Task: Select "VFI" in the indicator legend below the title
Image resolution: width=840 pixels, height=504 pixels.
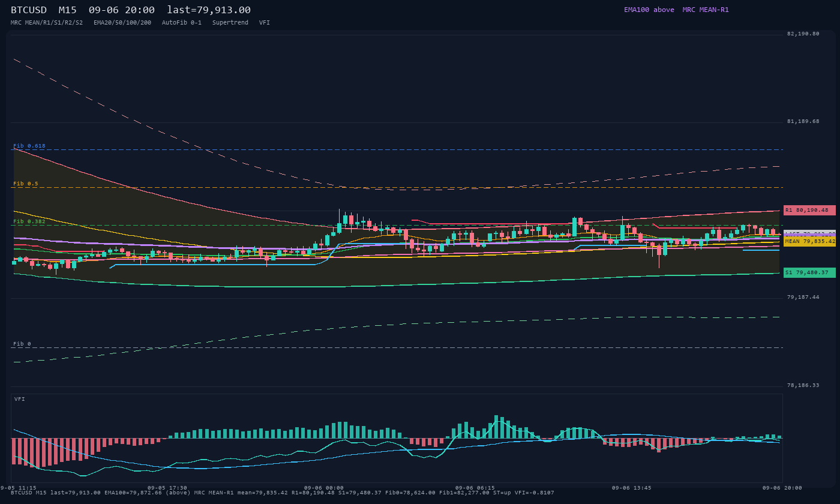Action: pyautogui.click(x=265, y=23)
